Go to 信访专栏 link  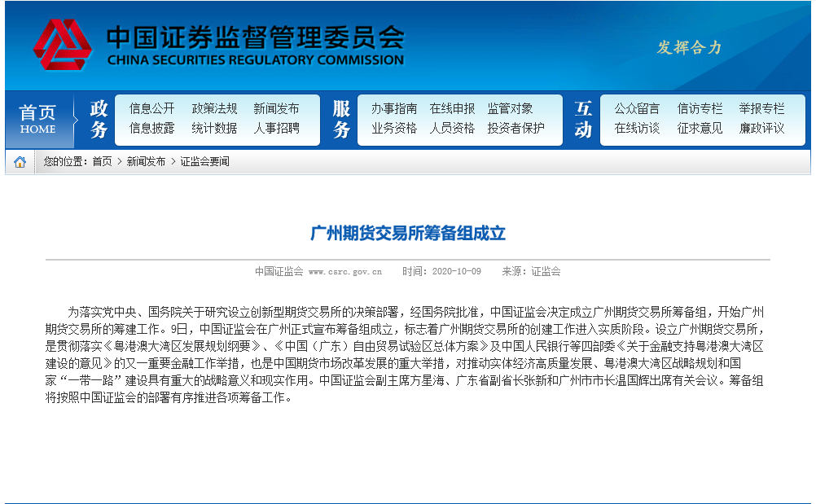click(x=700, y=109)
